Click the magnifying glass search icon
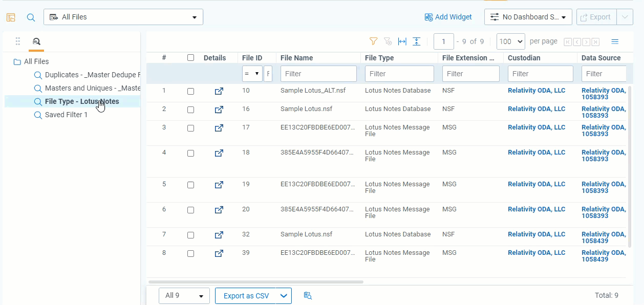The width and height of the screenshot is (644, 305). coord(31,17)
